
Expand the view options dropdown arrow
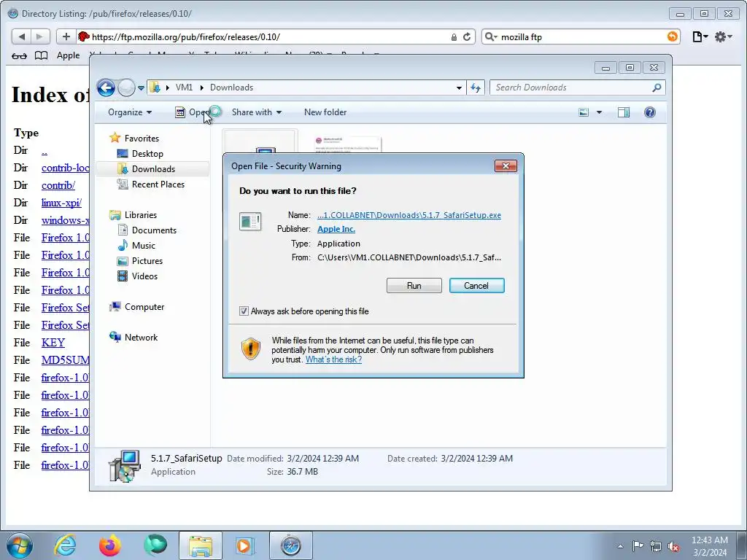[x=600, y=112]
